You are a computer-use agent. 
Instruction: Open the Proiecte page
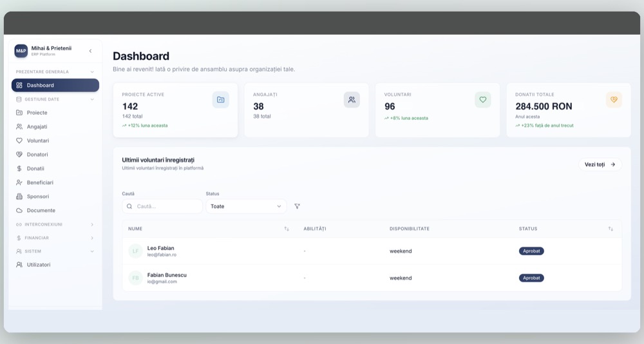click(55, 113)
